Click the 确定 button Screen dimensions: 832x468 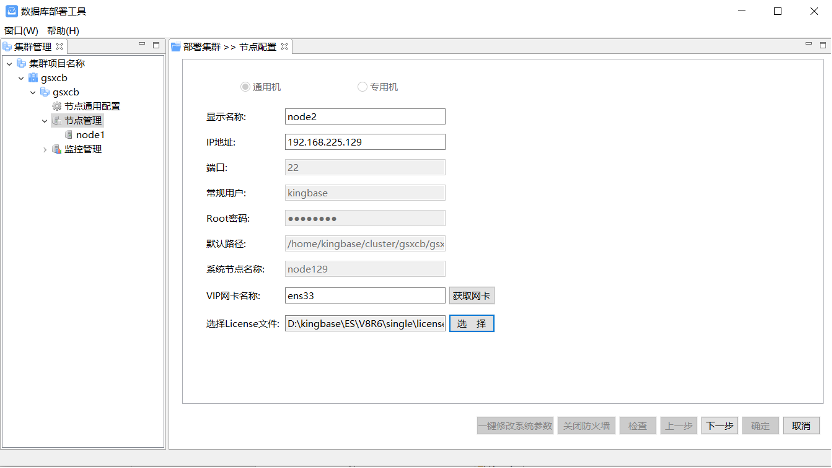[x=760, y=426]
